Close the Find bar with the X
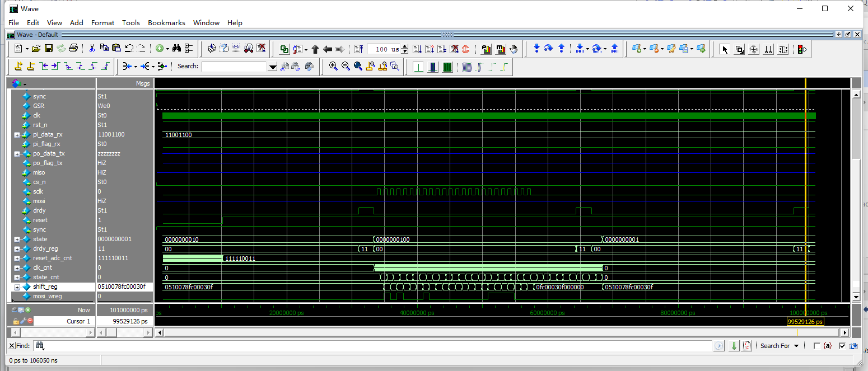868x371 pixels. coord(12,346)
